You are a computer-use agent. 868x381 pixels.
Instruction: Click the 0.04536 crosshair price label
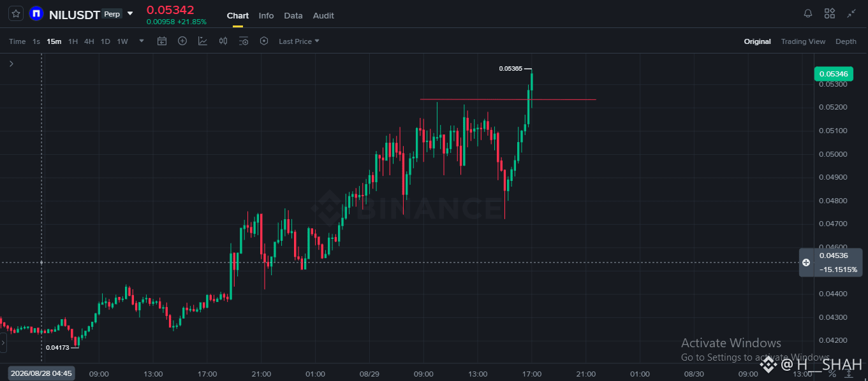(834, 255)
